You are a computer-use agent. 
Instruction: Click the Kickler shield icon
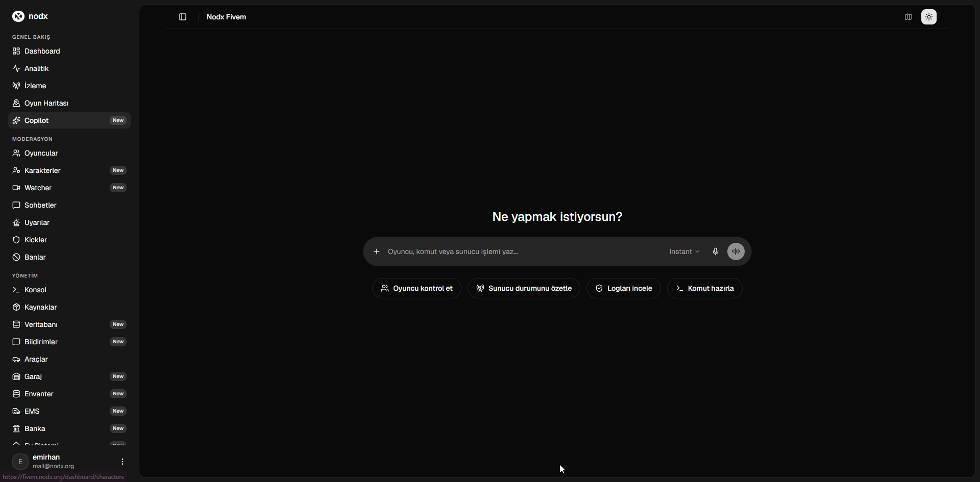(x=16, y=240)
